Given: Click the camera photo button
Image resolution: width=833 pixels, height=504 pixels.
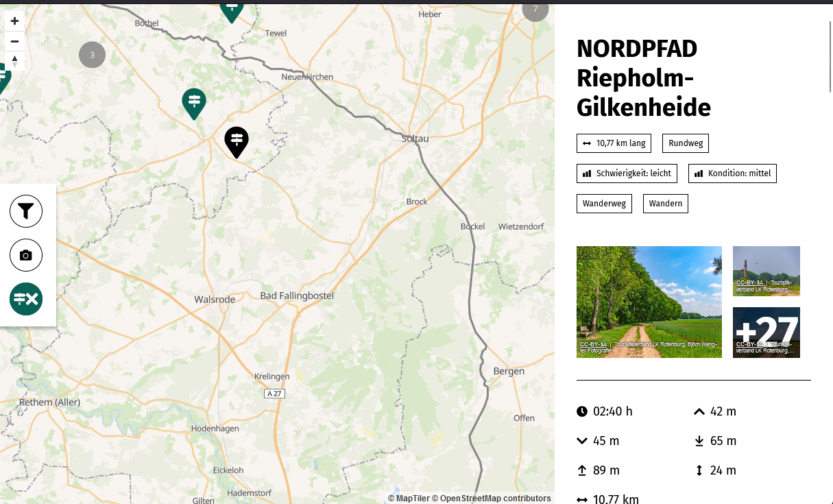Looking at the screenshot, I should tap(26, 255).
